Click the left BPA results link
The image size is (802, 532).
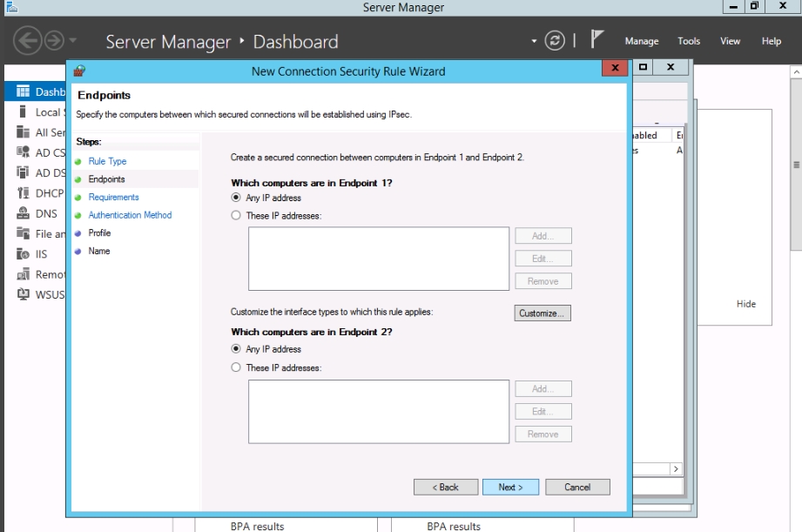tap(257, 527)
